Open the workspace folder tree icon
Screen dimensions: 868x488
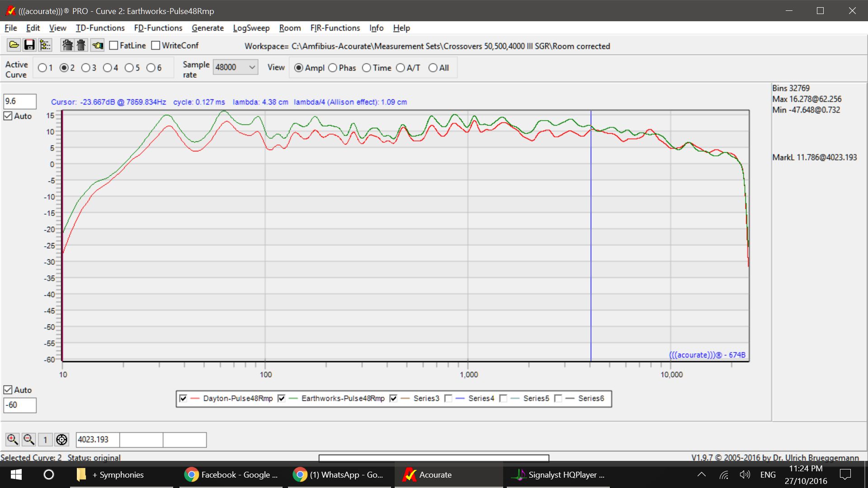45,45
